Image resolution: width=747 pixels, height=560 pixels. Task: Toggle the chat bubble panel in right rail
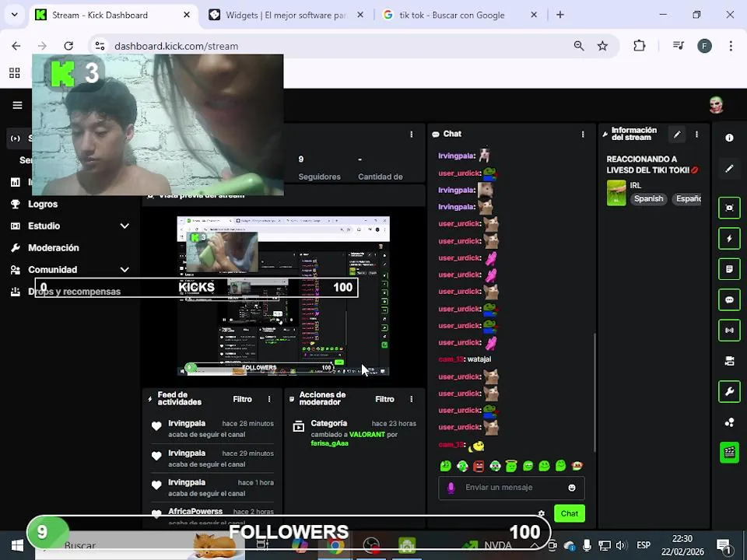729,300
